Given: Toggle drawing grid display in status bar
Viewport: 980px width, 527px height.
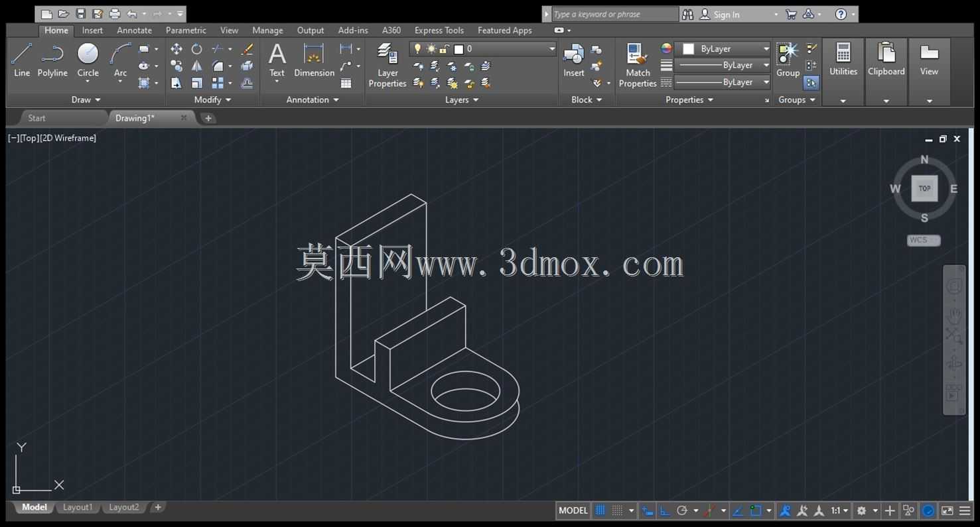Looking at the screenshot, I should pos(600,510).
